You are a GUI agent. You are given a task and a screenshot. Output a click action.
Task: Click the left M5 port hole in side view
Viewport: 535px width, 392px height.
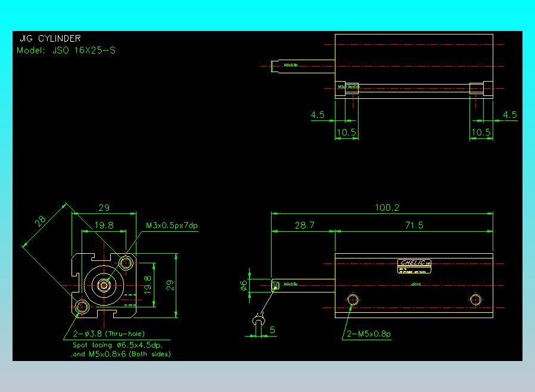coord(353,298)
